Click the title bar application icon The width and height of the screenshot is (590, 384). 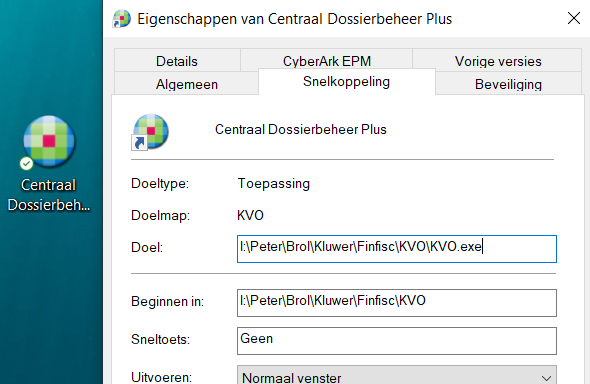click(122, 19)
